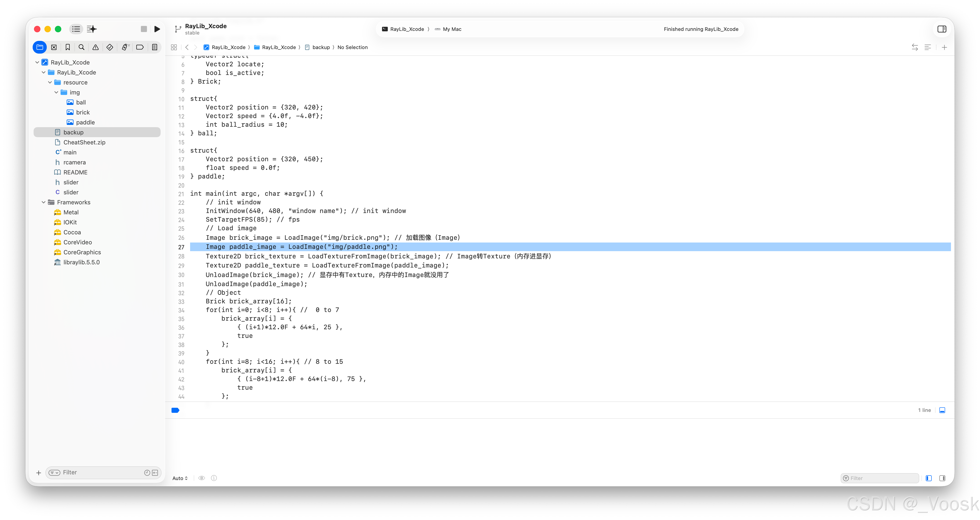Click the Run play button
The image size is (980, 520).
click(x=157, y=29)
